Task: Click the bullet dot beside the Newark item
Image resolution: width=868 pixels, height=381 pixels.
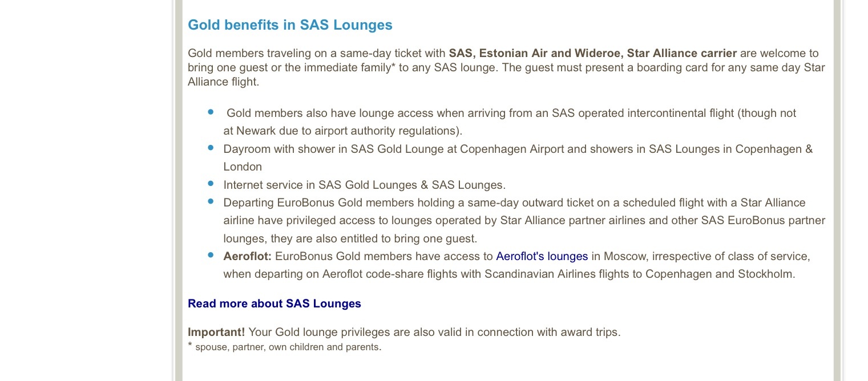Action: [211, 112]
